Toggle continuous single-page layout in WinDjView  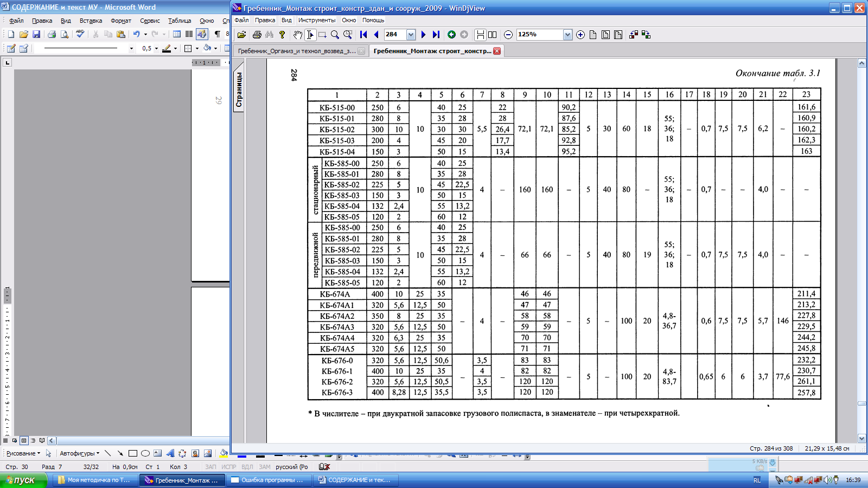point(480,35)
